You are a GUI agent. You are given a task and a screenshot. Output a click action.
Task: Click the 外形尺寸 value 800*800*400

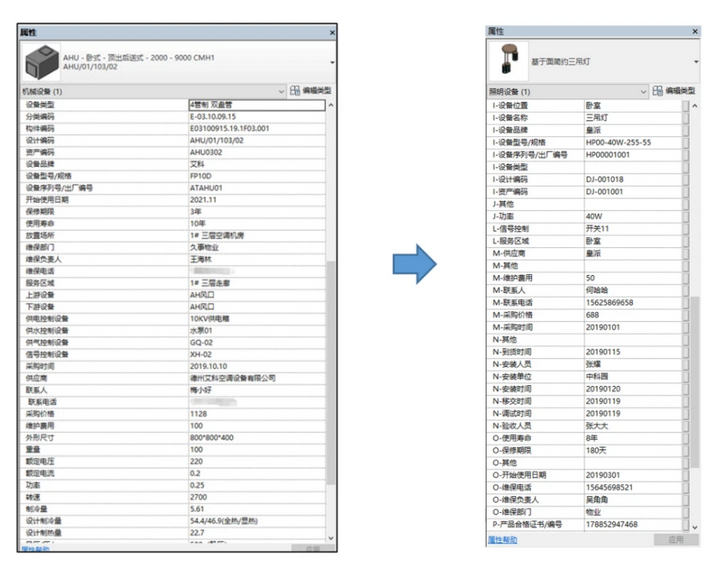tap(211, 438)
